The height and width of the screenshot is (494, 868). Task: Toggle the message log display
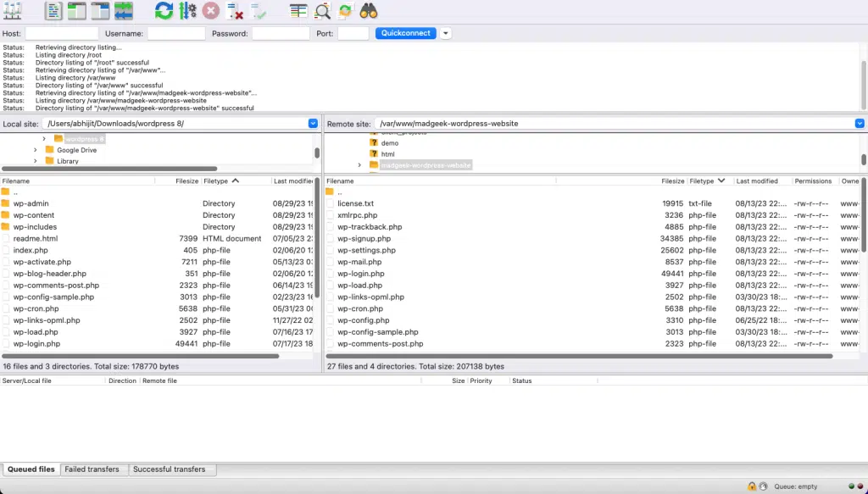53,11
